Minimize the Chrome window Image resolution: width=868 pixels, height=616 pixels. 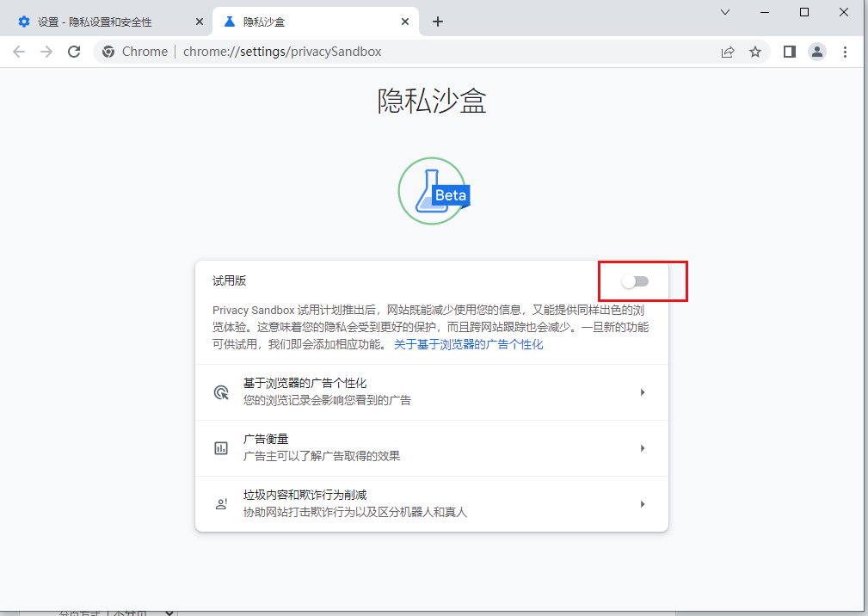pyautogui.click(x=765, y=12)
